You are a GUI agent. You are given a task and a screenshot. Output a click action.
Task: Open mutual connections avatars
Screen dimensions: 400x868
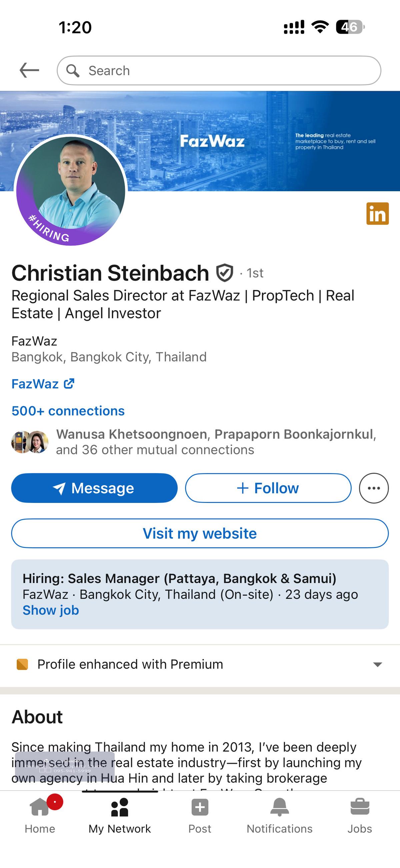30,442
